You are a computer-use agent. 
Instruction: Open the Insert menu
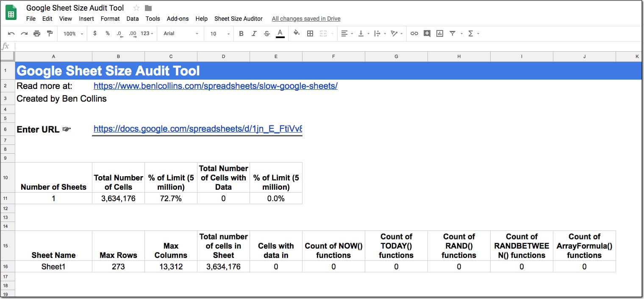coord(86,19)
